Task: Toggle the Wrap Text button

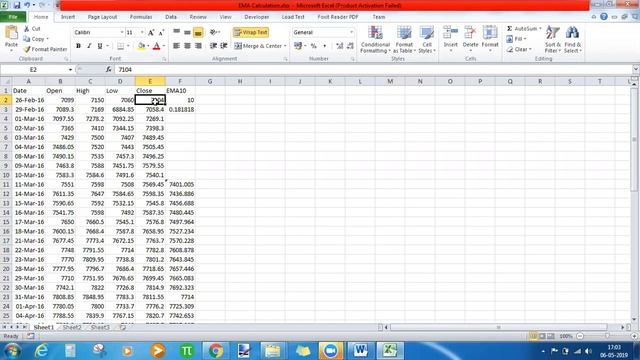Action: click(x=251, y=32)
